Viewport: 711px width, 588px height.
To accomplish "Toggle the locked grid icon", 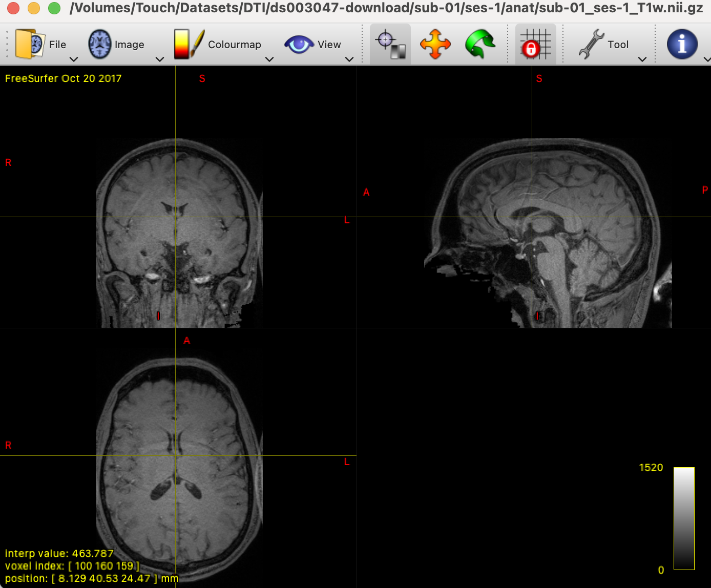I will pos(535,44).
